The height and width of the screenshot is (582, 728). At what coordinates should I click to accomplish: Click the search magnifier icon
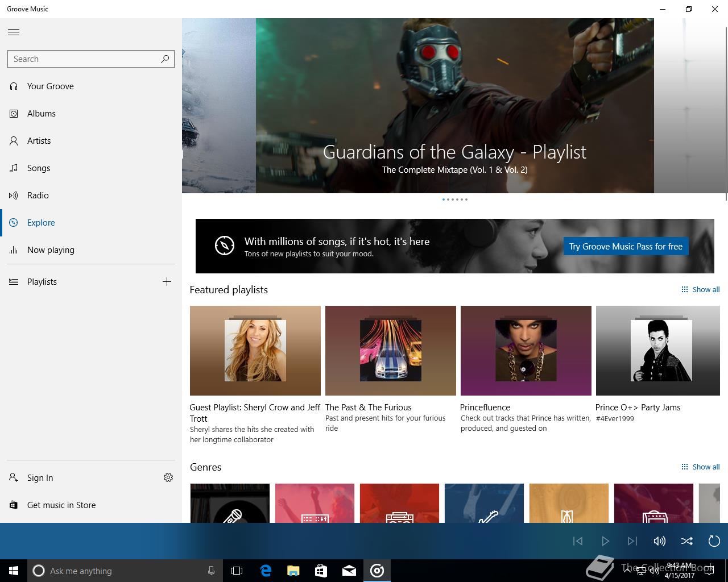(165, 59)
